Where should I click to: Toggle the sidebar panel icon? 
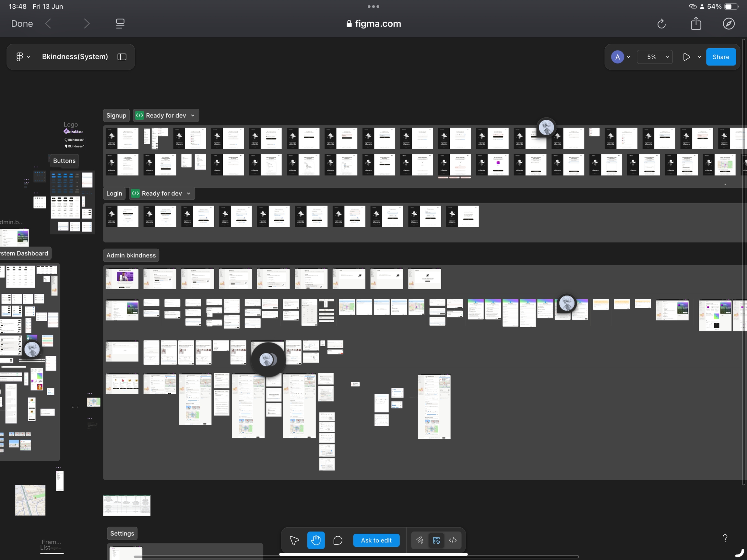[x=122, y=57]
